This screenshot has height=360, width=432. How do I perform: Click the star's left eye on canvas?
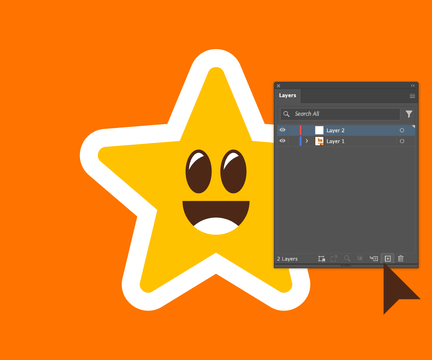tap(199, 171)
